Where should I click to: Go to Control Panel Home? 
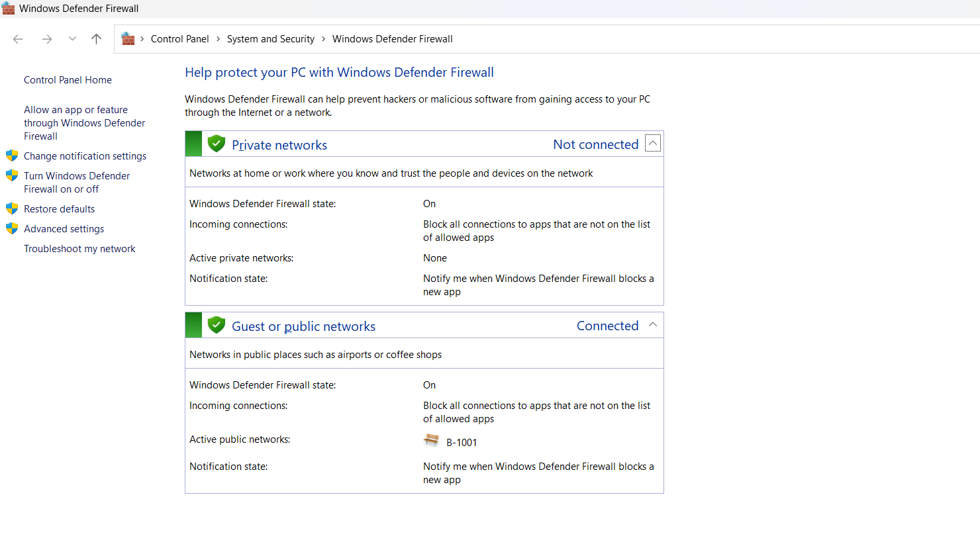click(x=68, y=80)
